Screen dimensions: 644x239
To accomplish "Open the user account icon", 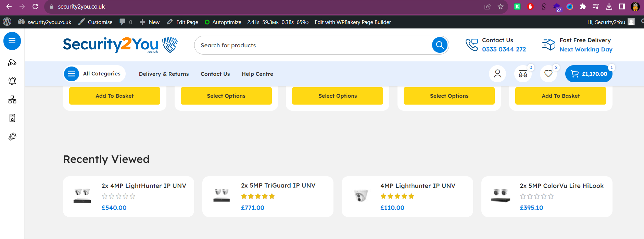I will click(497, 74).
